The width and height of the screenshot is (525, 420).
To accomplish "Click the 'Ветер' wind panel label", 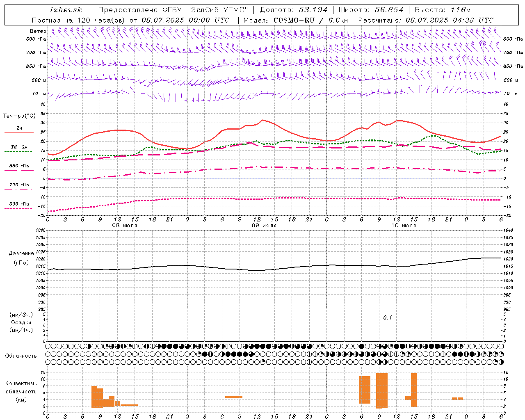I will (38, 31).
